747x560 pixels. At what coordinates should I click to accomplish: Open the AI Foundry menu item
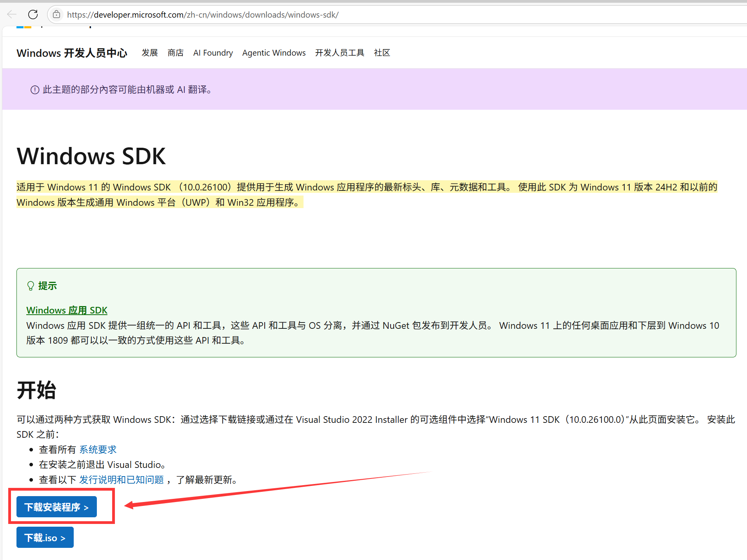[213, 53]
